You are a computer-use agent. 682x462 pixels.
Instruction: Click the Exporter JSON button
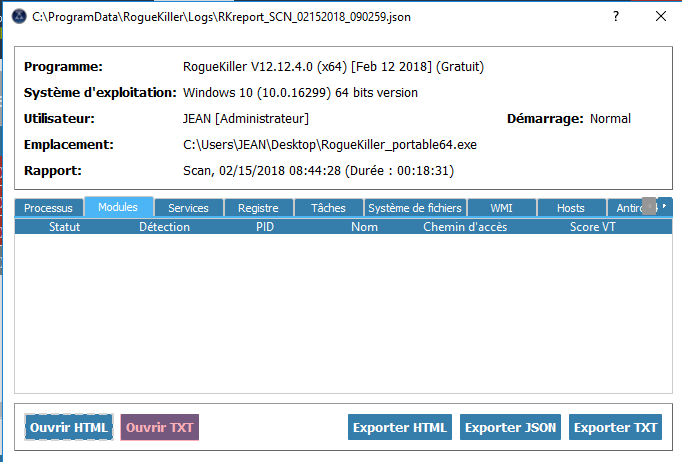coord(510,427)
